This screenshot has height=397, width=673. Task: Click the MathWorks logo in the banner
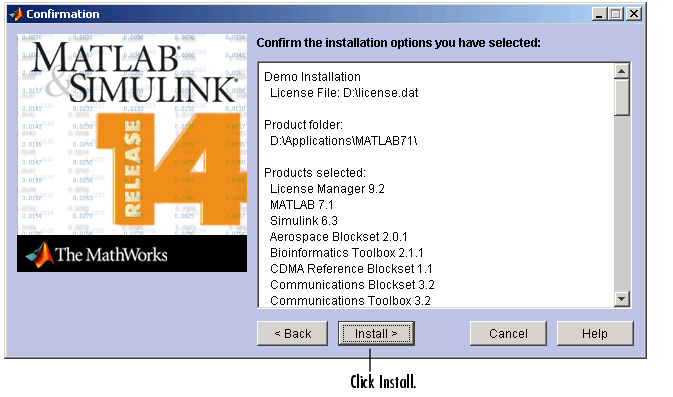point(96,255)
